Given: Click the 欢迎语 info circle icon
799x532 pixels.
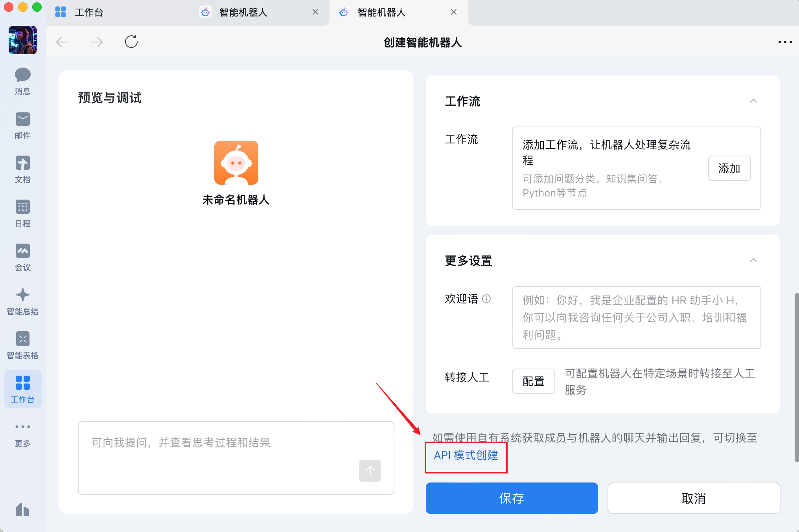Looking at the screenshot, I should (x=487, y=299).
